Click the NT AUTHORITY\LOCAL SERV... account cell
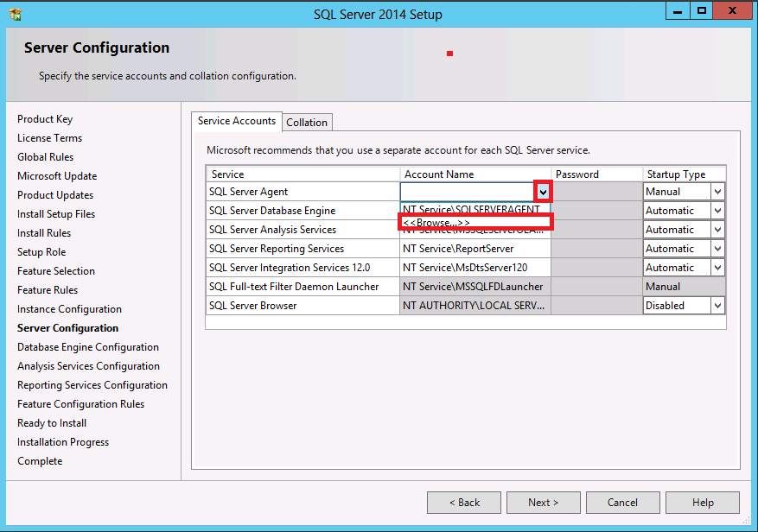 [475, 306]
